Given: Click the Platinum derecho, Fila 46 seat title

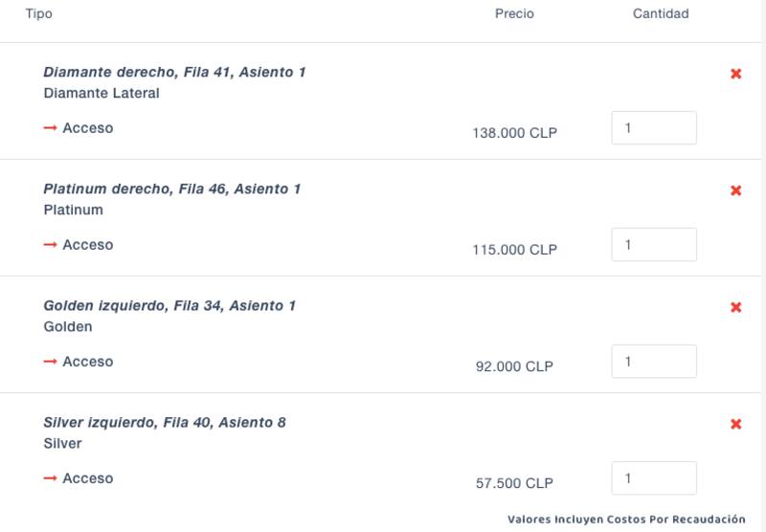Looking at the screenshot, I should click(172, 189).
